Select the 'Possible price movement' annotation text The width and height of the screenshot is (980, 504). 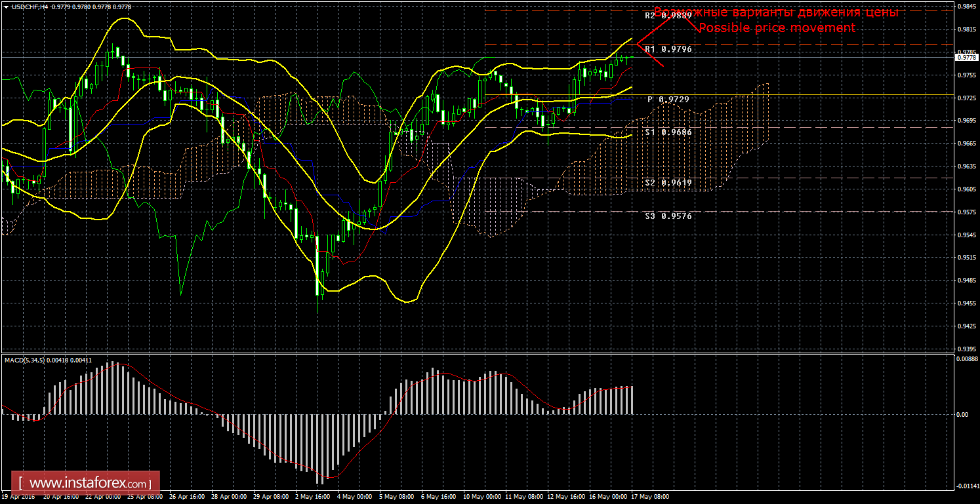click(x=776, y=28)
